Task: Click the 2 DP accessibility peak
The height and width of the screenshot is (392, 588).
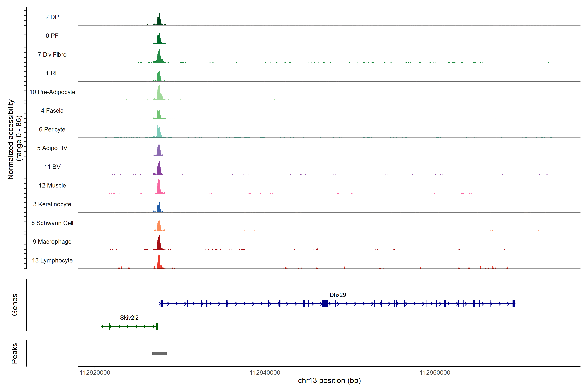Action: [x=159, y=21]
